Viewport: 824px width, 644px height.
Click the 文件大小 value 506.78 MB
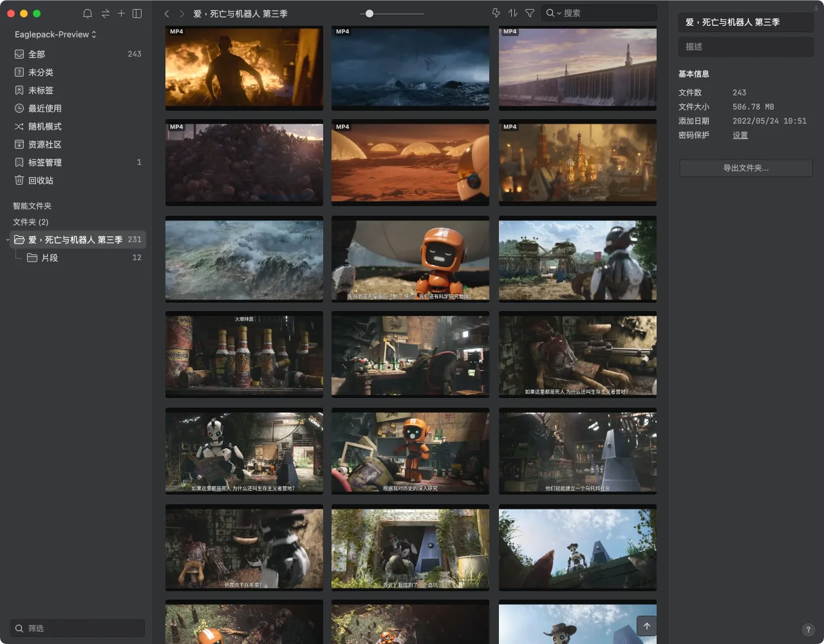[x=753, y=107]
